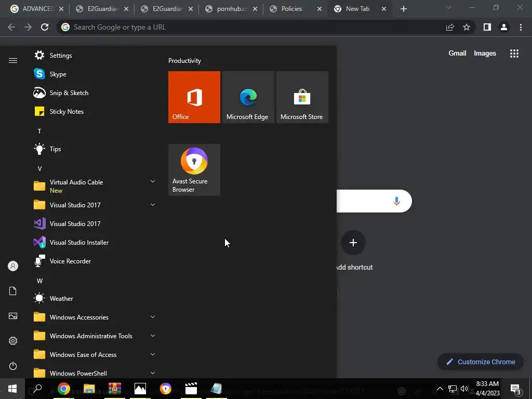
Task: Click the Gmail link
Action: [x=457, y=54]
